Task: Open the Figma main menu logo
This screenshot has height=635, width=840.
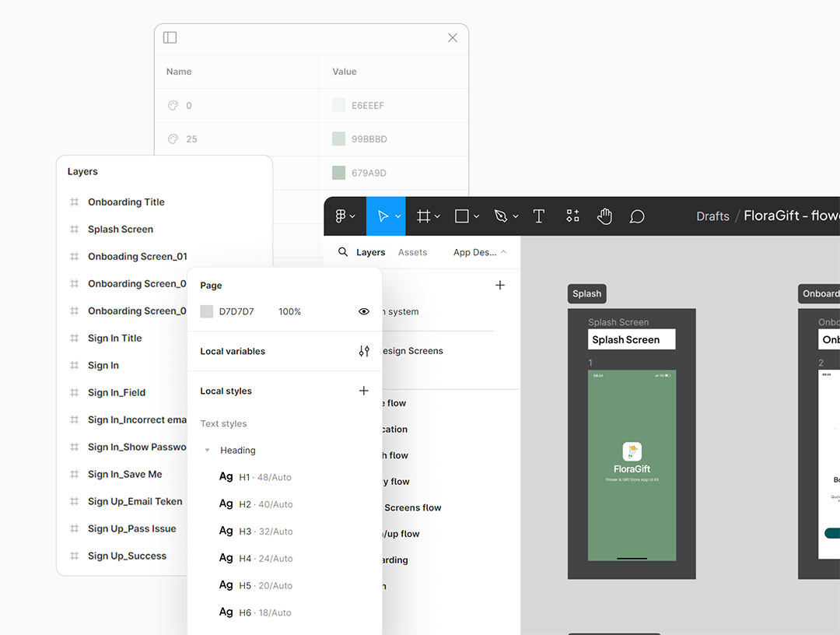Action: coord(341,216)
